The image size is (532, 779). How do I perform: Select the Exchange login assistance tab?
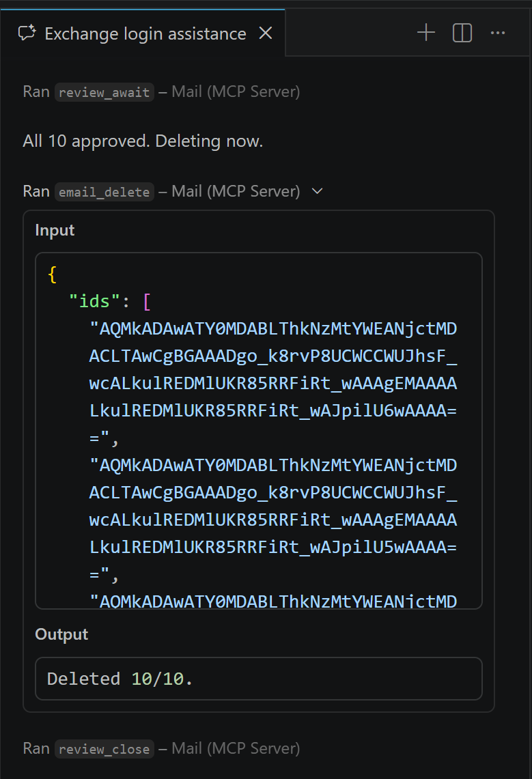pyautogui.click(x=144, y=33)
